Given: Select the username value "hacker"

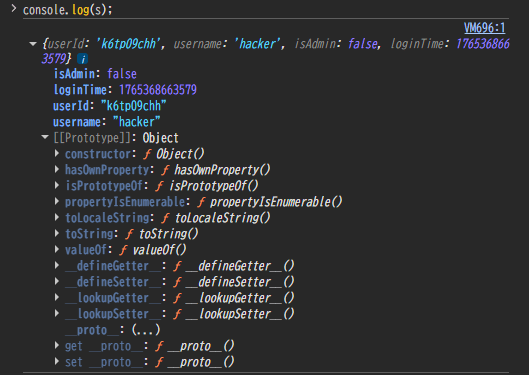Looking at the screenshot, I should (x=137, y=122).
